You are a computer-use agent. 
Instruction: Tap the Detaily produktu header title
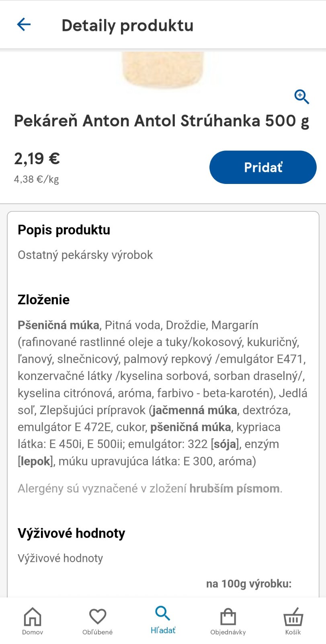(127, 25)
